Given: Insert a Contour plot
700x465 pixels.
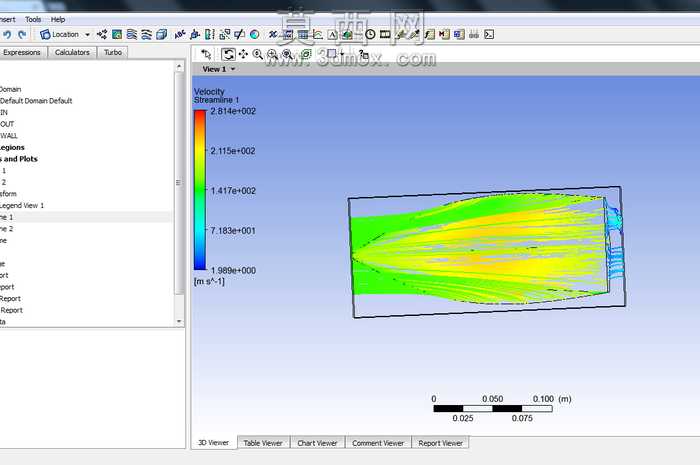Looking at the screenshot, I should tap(117, 34).
